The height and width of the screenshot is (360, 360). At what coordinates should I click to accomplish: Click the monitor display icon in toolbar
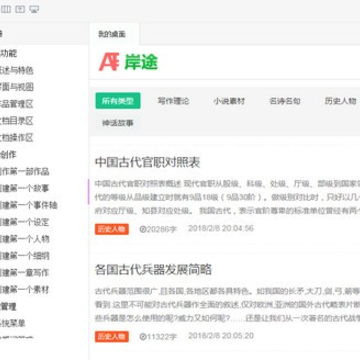point(34,10)
